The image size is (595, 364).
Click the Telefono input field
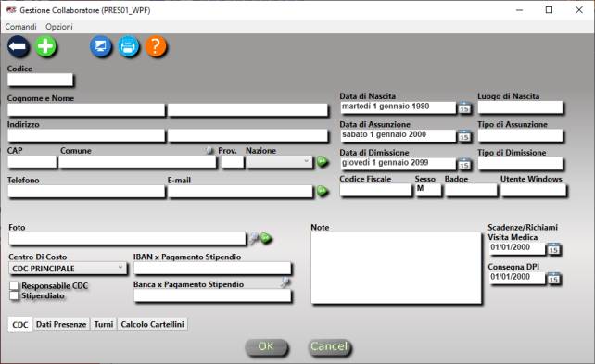coord(86,191)
